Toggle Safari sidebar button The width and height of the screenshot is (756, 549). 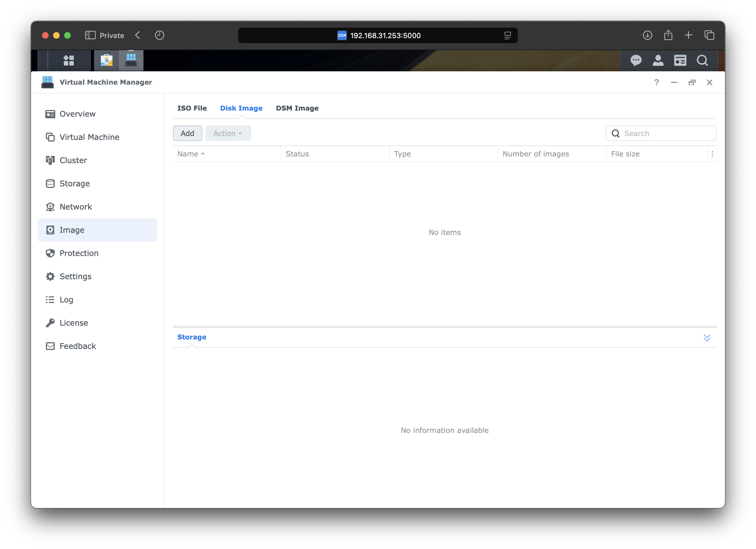90,35
